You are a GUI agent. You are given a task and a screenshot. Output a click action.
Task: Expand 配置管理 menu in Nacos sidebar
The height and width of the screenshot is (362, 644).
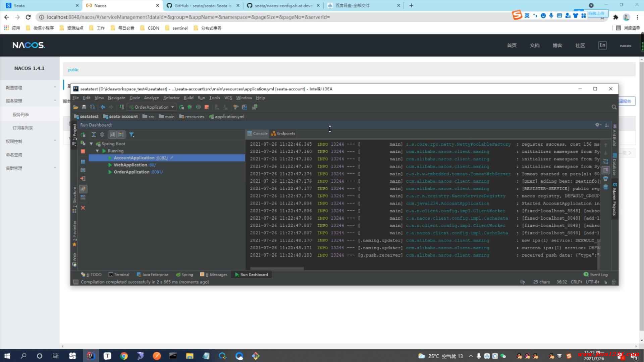(31, 87)
